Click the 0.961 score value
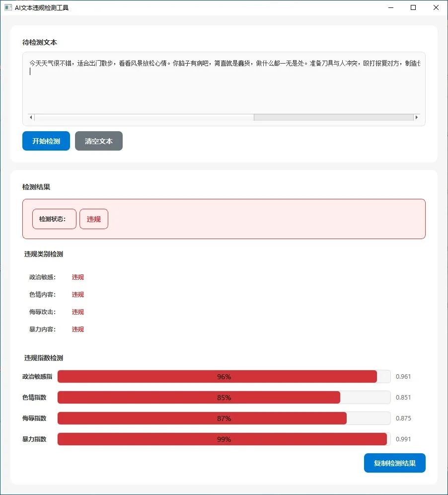 coord(403,376)
